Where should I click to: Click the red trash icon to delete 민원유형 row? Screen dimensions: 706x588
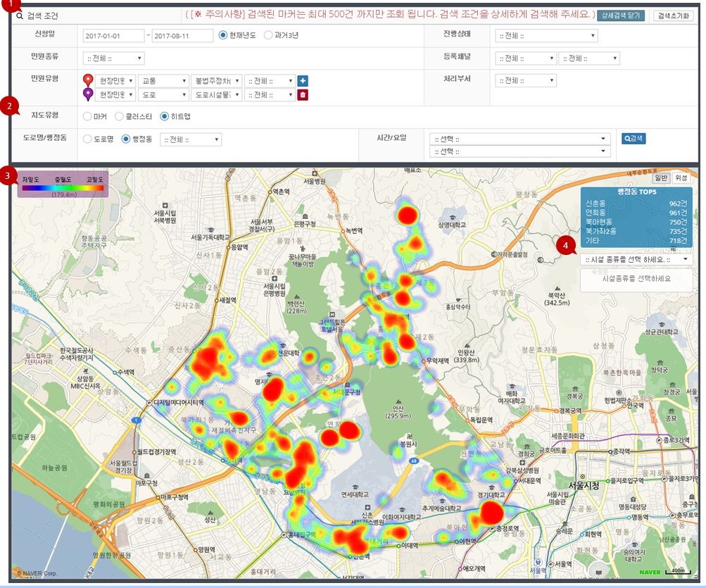coord(303,95)
